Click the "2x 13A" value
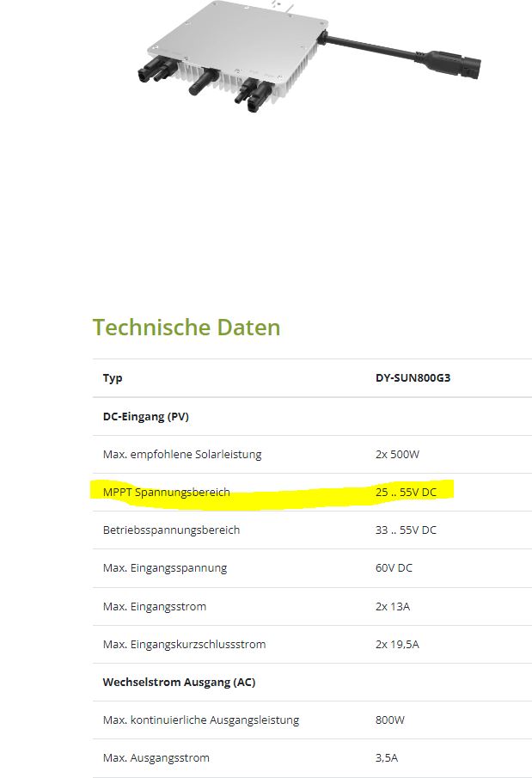 [393, 607]
